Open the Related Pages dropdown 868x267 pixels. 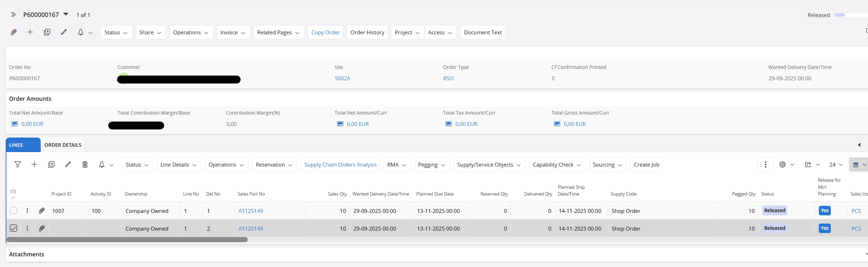(x=278, y=32)
